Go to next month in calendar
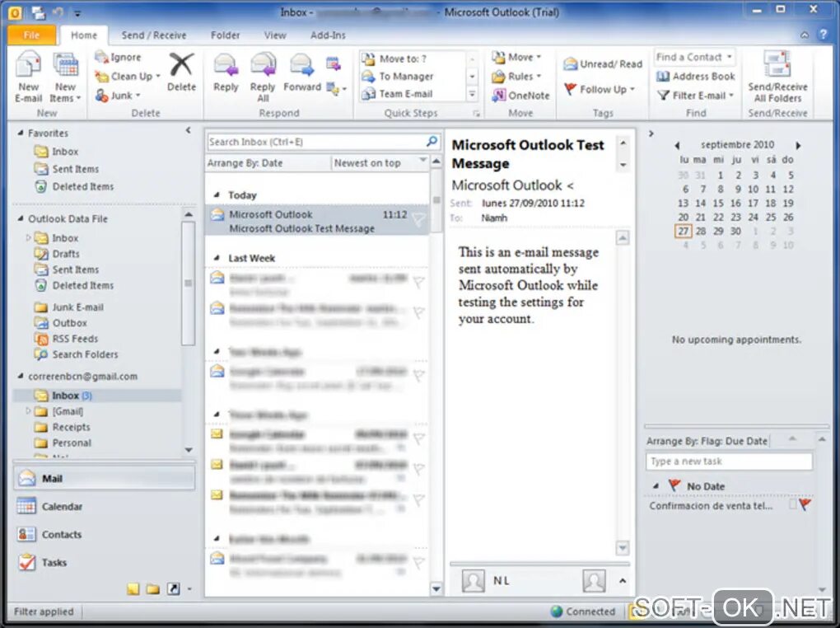840x628 pixels. click(x=798, y=145)
